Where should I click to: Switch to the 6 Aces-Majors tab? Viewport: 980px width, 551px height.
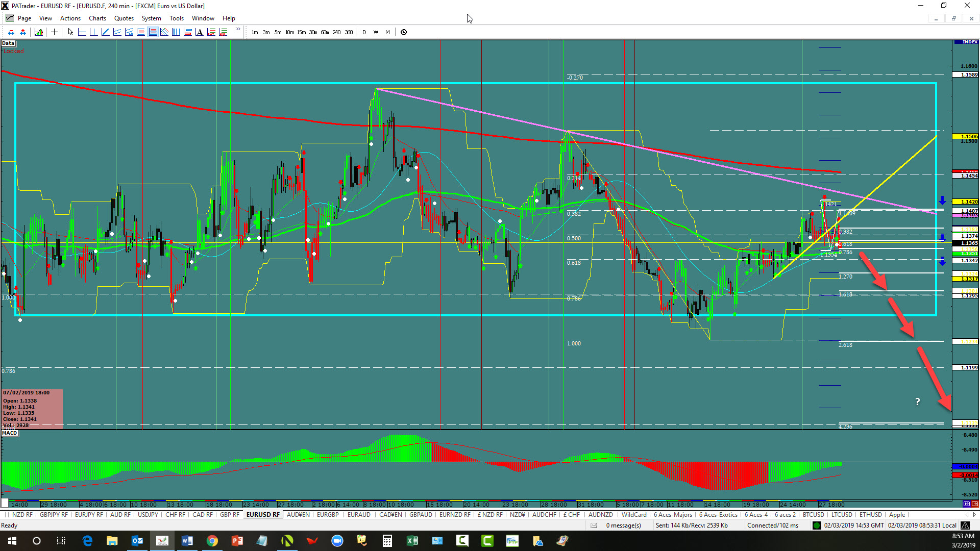[673, 515]
